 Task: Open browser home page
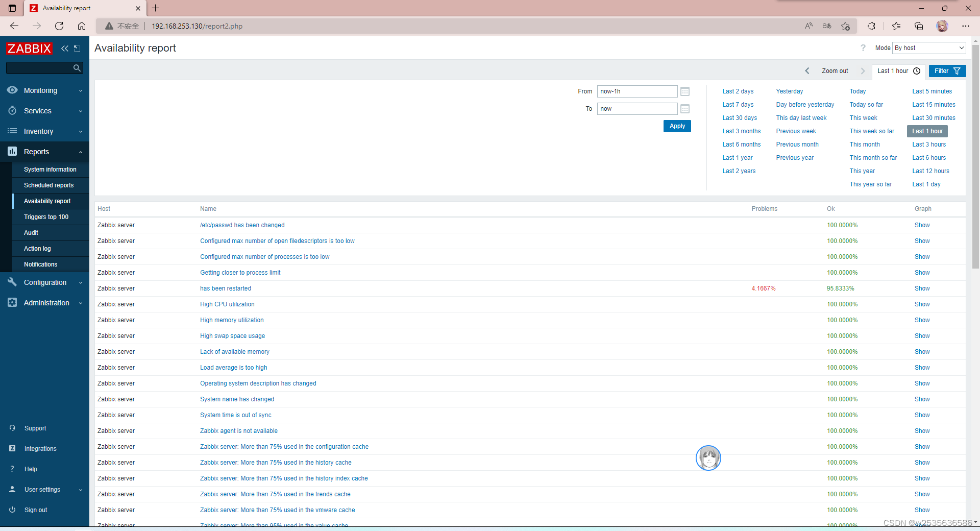click(82, 26)
